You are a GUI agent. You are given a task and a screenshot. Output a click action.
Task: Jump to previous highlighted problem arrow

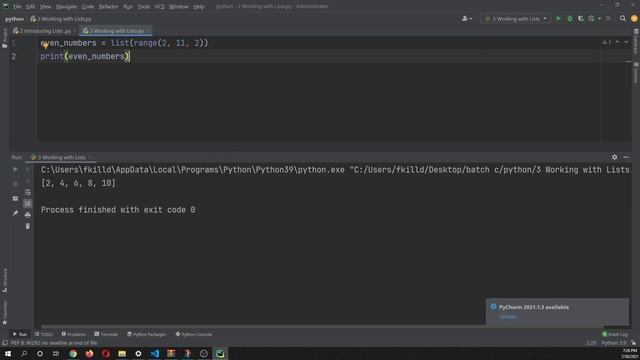618,42
